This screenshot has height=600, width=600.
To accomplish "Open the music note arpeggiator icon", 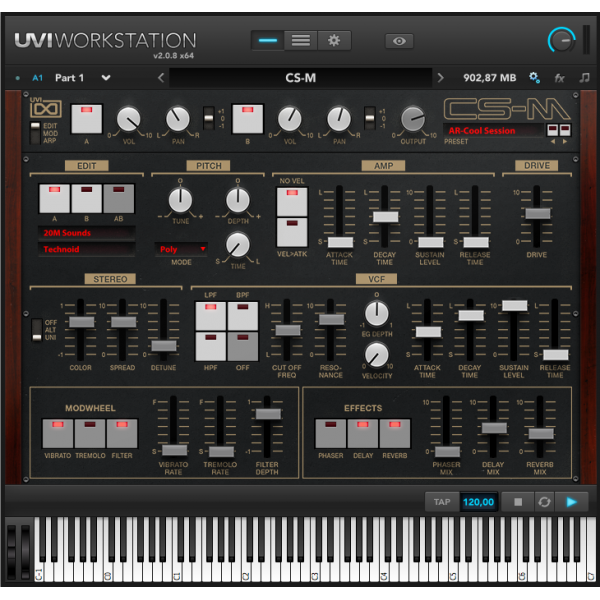I will (x=584, y=78).
